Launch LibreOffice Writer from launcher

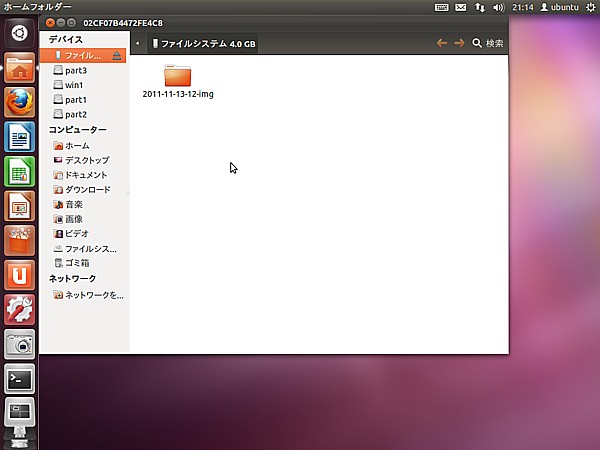point(19,137)
